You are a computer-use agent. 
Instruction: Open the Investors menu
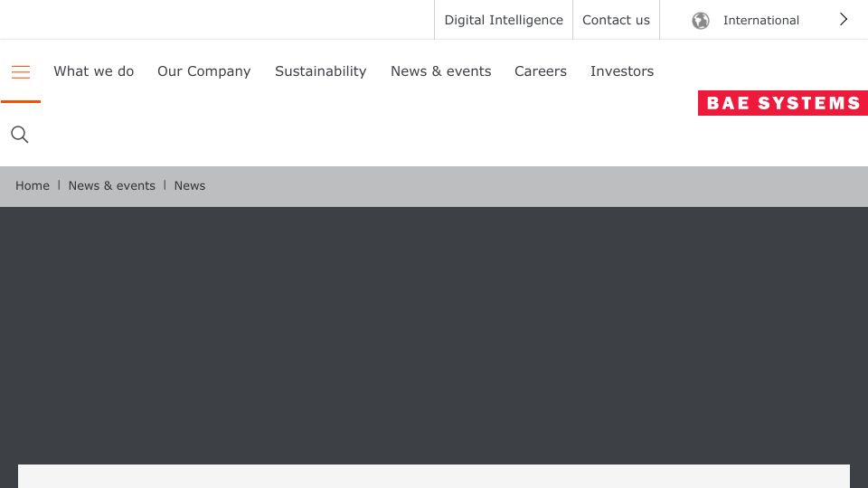click(622, 71)
